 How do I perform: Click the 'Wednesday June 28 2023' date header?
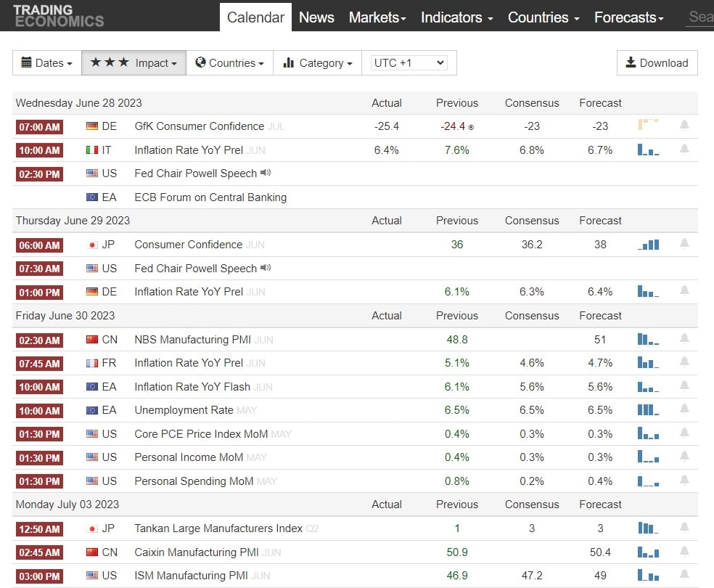[x=79, y=103]
